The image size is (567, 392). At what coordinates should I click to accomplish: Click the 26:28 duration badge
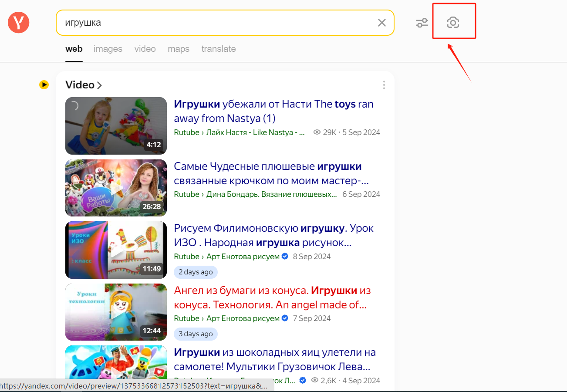[152, 206]
